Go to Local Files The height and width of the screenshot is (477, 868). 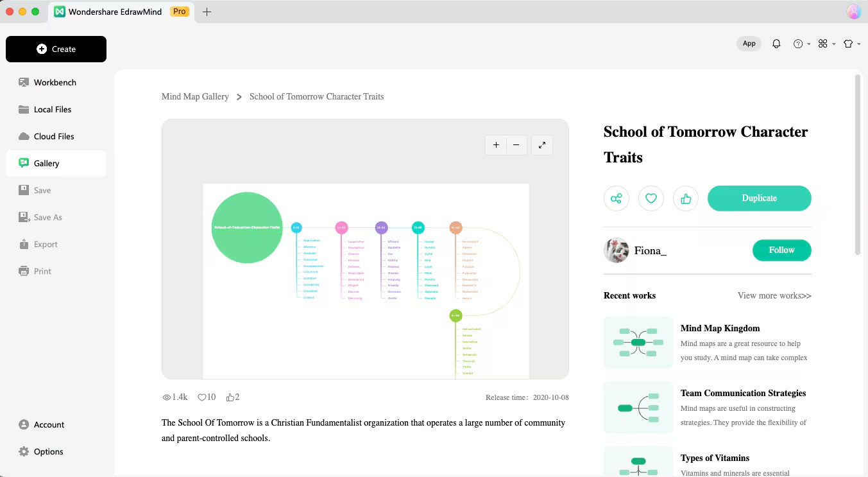pyautogui.click(x=56, y=109)
